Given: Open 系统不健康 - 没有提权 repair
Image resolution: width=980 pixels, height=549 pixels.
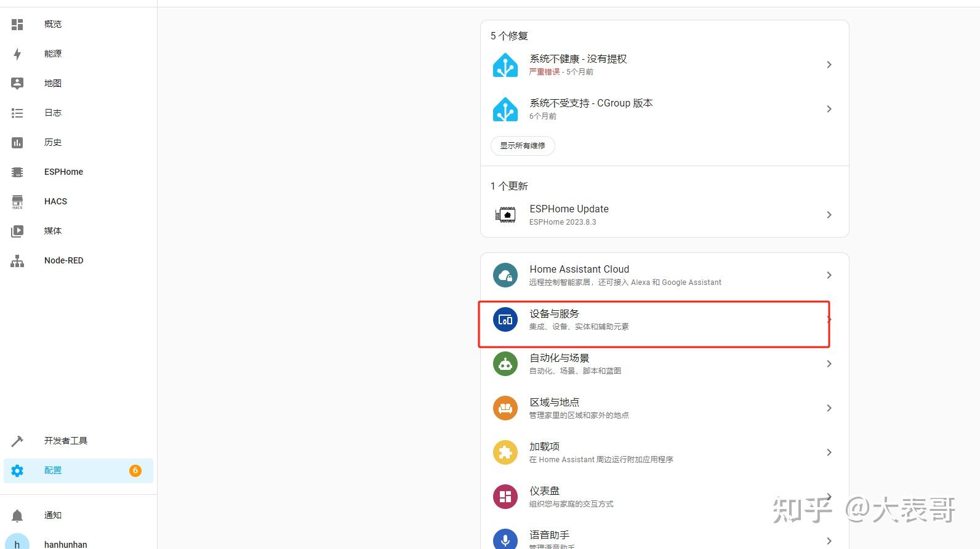Looking at the screenshot, I should pos(665,65).
